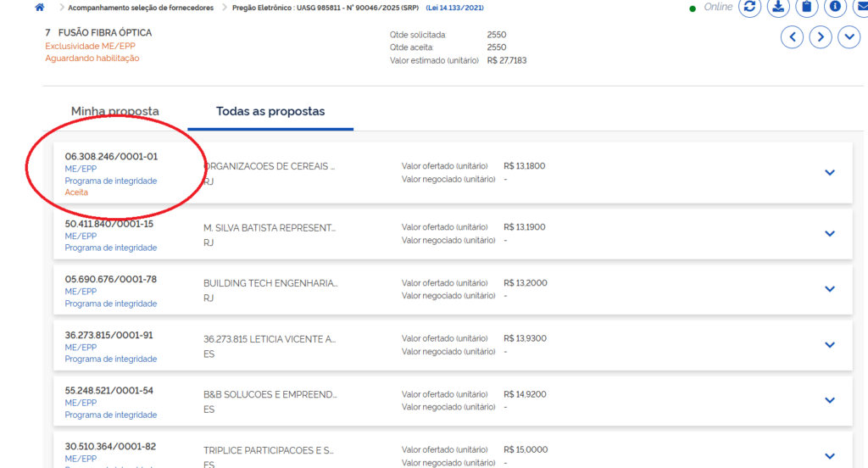The height and width of the screenshot is (468, 868).
Task: Go to next item with right arrow
Action: click(x=821, y=37)
